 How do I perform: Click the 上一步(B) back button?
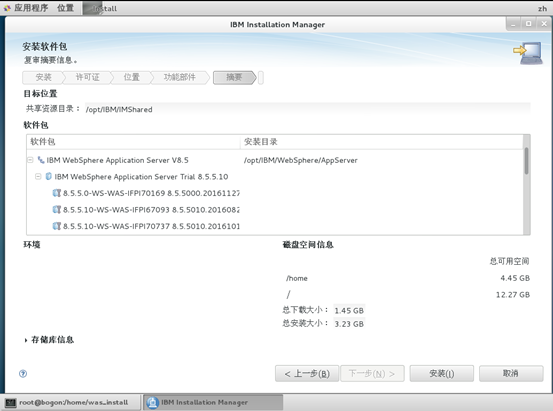click(307, 374)
